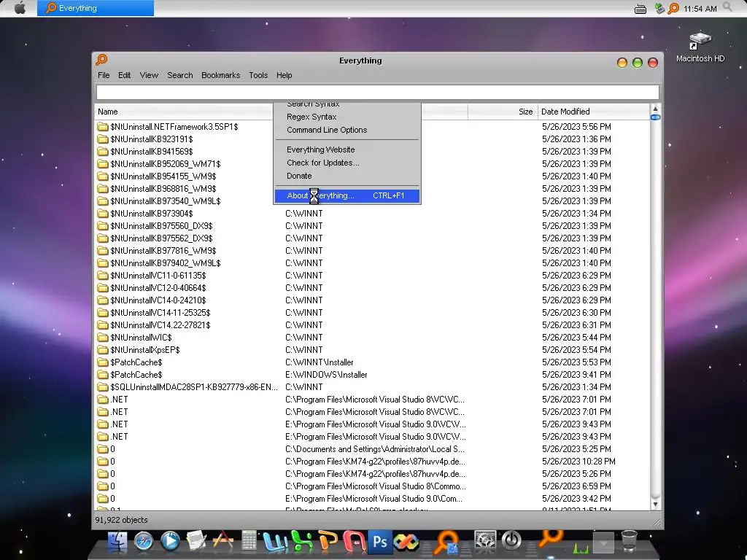This screenshot has height=560, width=747.
Task: Open the Search menu
Action: 179,75
